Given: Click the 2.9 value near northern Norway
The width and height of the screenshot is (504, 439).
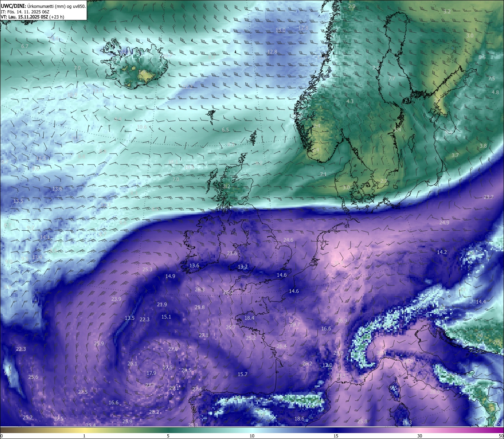Looking at the screenshot, I should (x=352, y=6).
